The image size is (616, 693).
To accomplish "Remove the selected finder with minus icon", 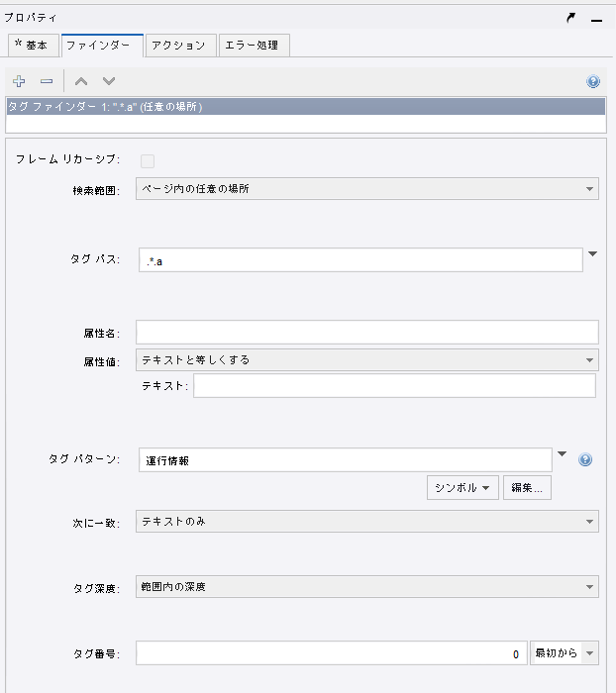I will [47, 81].
